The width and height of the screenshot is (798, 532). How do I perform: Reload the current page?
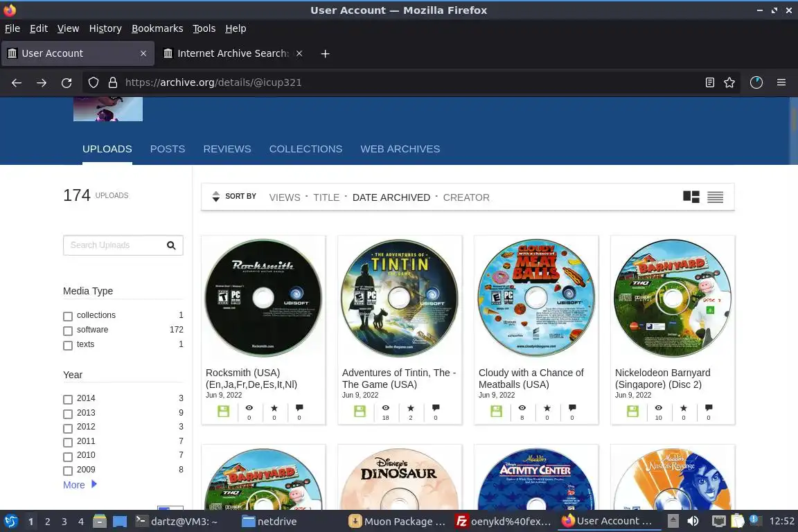click(x=66, y=82)
